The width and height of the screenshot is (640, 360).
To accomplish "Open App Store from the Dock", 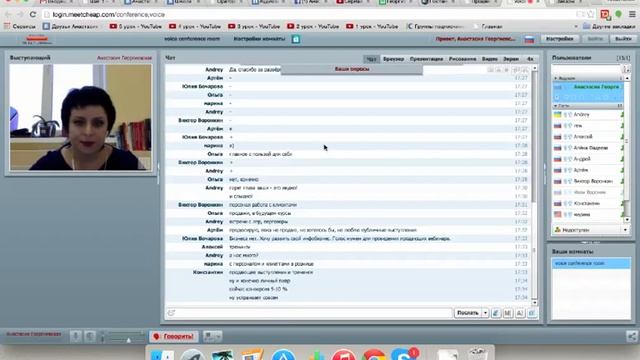I will [x=283, y=354].
